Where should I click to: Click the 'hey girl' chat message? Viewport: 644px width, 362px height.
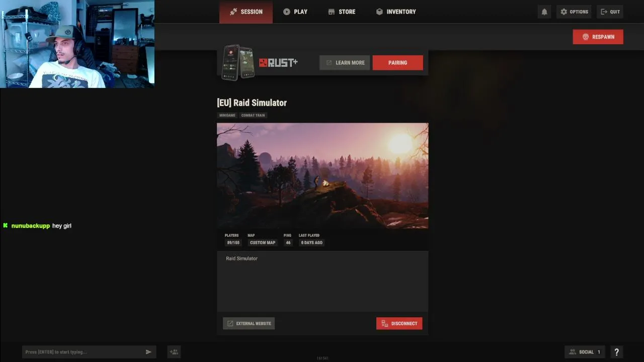62,226
